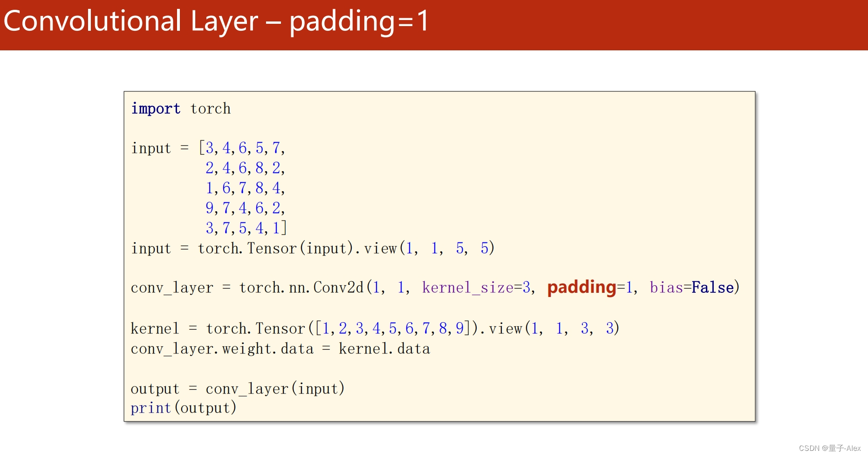Click the 'import torch' line

point(181,109)
